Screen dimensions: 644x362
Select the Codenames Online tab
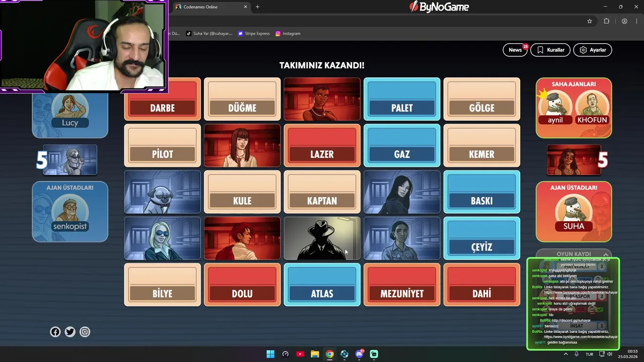click(x=211, y=7)
